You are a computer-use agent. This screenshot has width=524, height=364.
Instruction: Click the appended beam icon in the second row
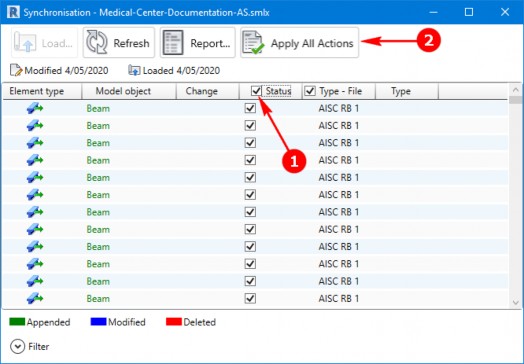(x=35, y=125)
